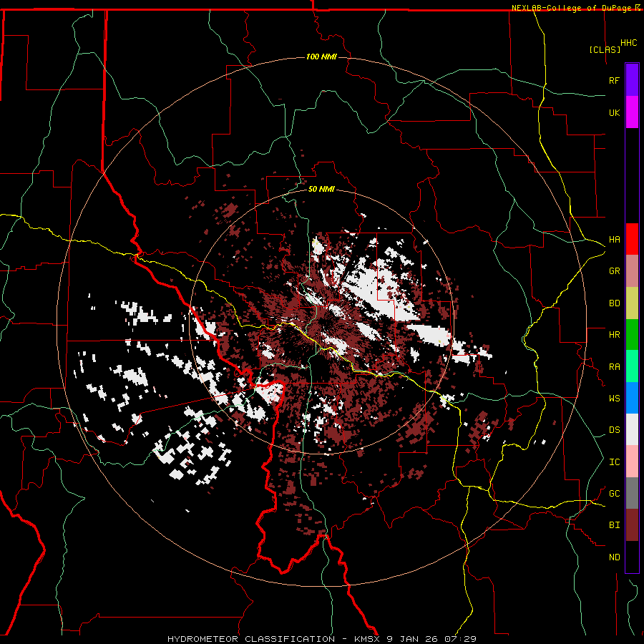Click the BD legend label
The image size is (644, 644).
[614, 303]
